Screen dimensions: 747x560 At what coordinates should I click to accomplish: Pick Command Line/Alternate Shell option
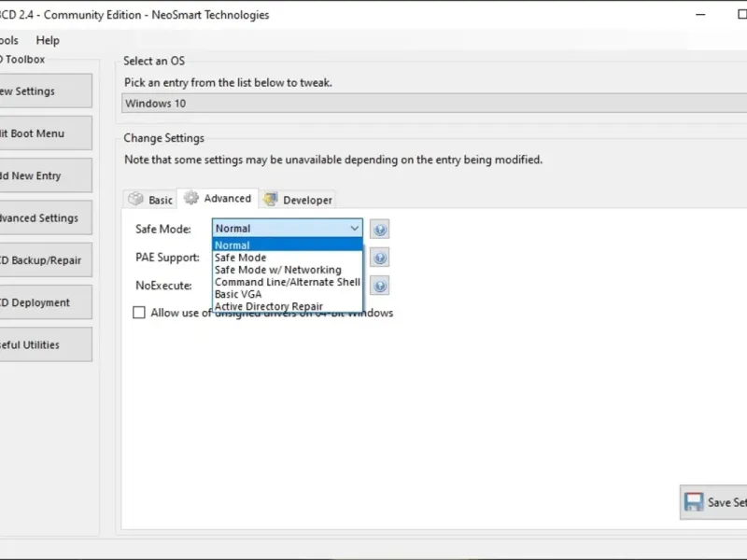tap(288, 282)
